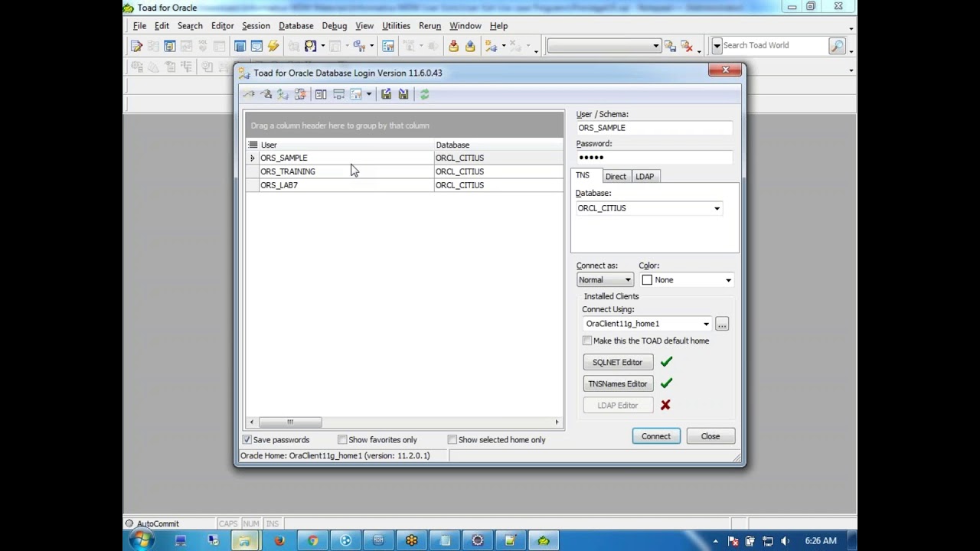Click the first connection icon in login dialog toolbar
Screen dimensions: 980x551
pos(249,94)
